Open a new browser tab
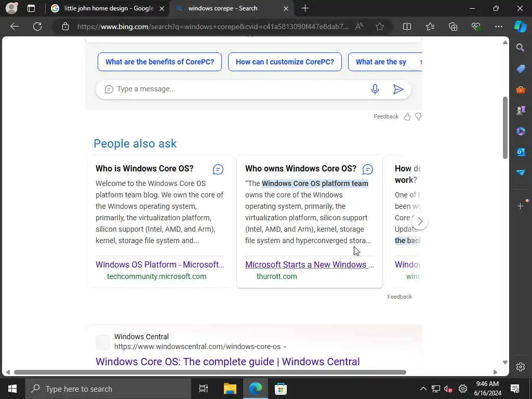 (305, 8)
